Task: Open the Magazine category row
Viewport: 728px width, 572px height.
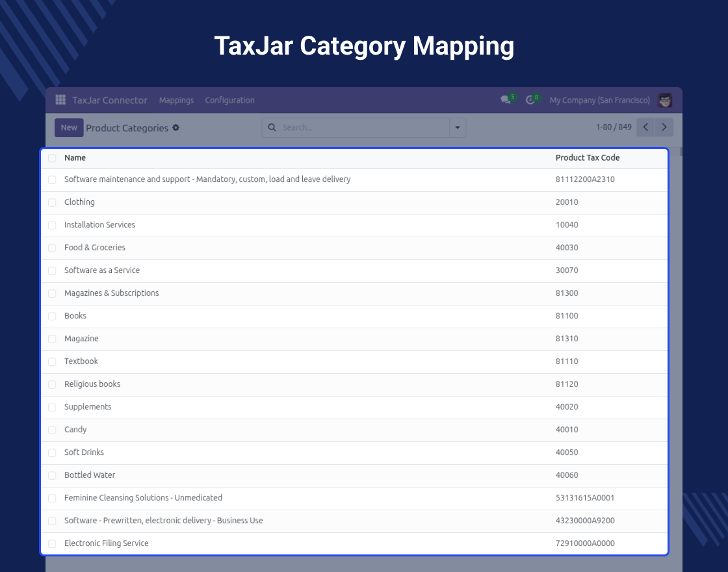Action: [x=354, y=339]
